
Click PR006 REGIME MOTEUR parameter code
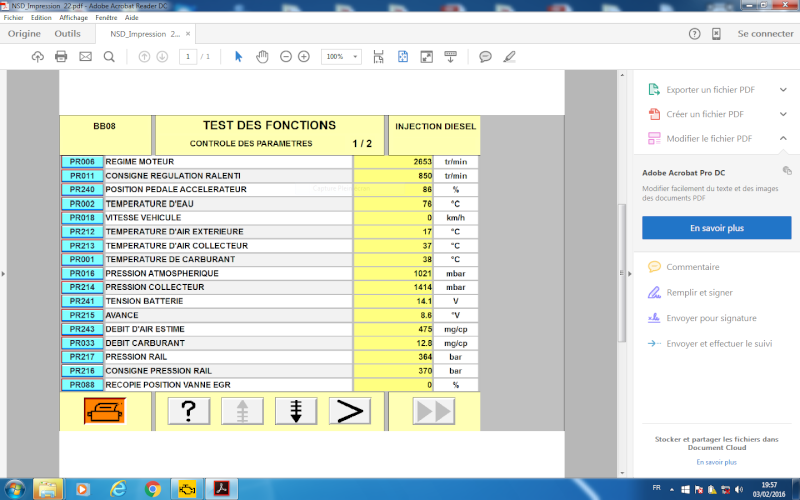82,162
